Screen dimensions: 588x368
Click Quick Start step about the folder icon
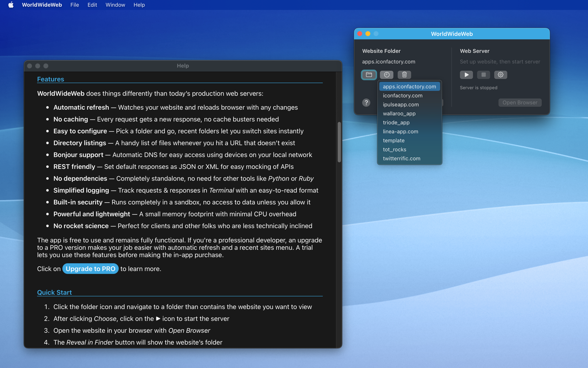point(182,307)
